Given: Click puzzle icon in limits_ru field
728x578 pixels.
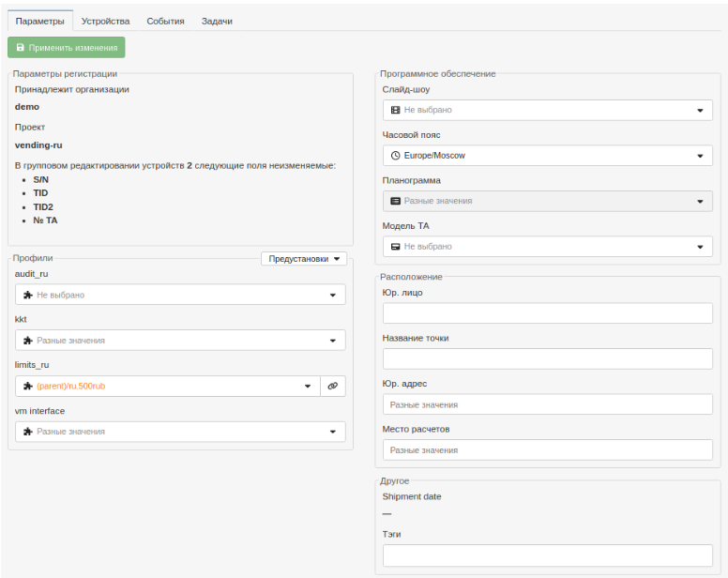Looking at the screenshot, I should [x=28, y=387].
